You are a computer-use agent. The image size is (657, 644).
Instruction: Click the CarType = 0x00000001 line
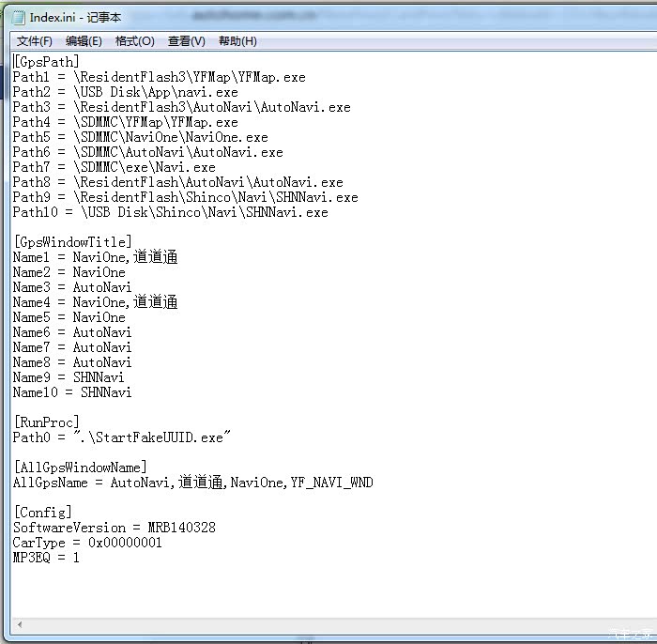[x=87, y=543]
